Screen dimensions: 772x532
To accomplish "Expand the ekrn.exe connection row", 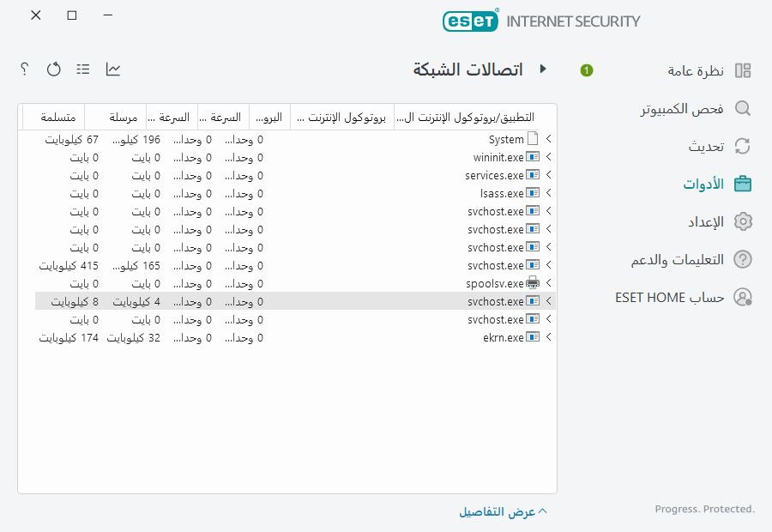I will point(549,337).
